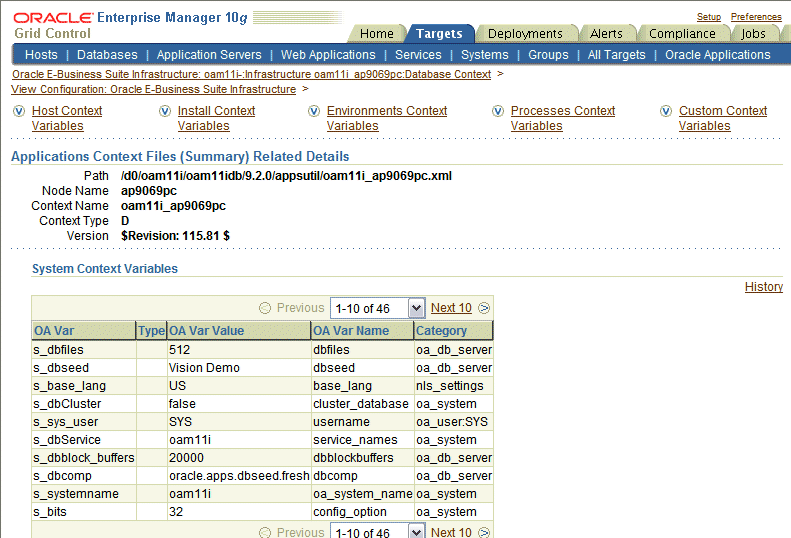Viewport: 791px width, 538px height.
Task: Click the context file path text
Action: coord(286,176)
